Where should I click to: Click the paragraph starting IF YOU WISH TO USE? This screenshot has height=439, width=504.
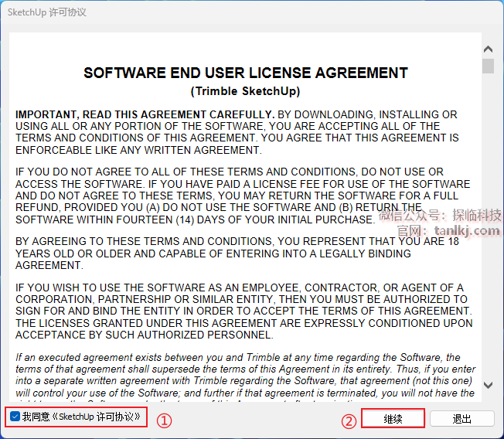coord(244,311)
